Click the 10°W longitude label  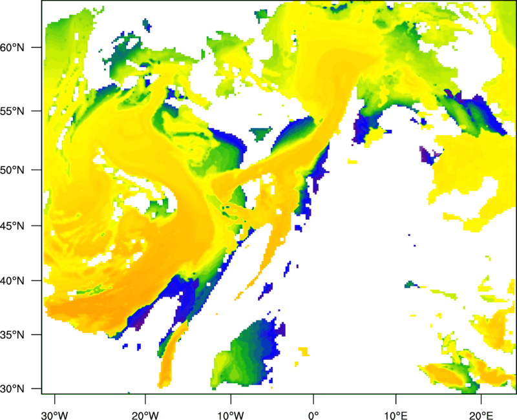point(230,415)
